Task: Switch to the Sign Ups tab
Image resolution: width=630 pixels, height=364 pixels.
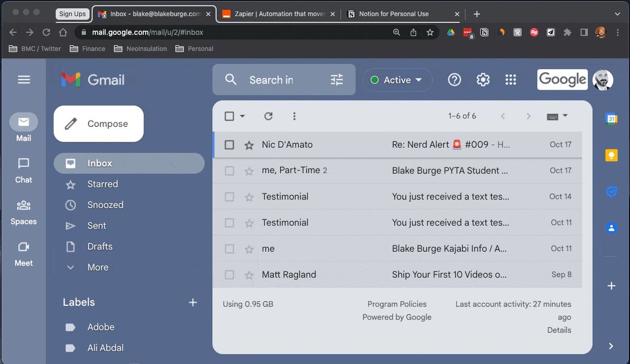Action: pyautogui.click(x=72, y=14)
